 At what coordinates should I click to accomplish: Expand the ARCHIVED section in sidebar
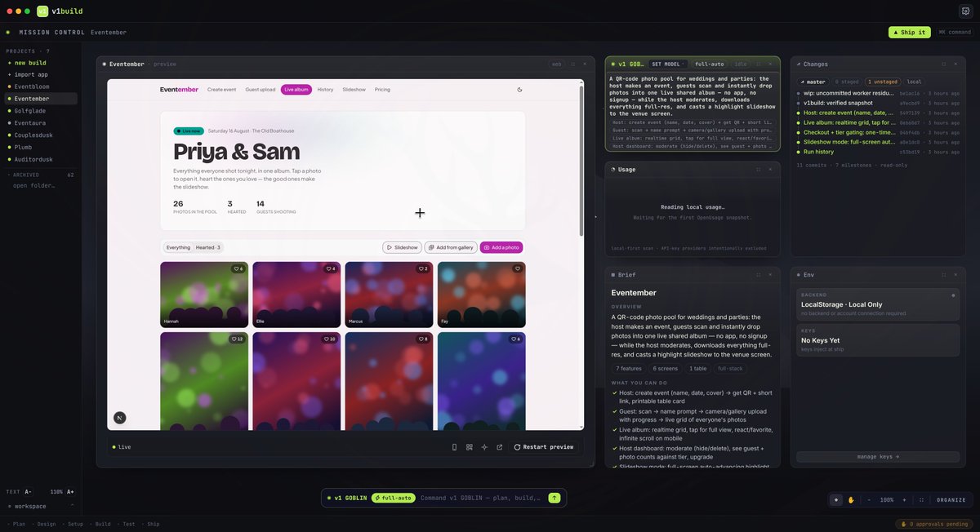click(x=40, y=175)
